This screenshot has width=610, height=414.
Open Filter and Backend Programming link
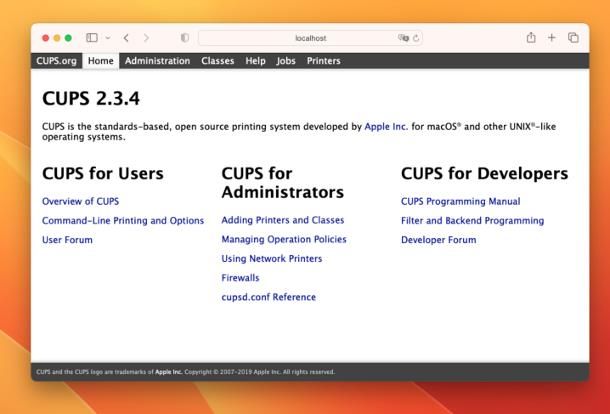click(x=473, y=221)
